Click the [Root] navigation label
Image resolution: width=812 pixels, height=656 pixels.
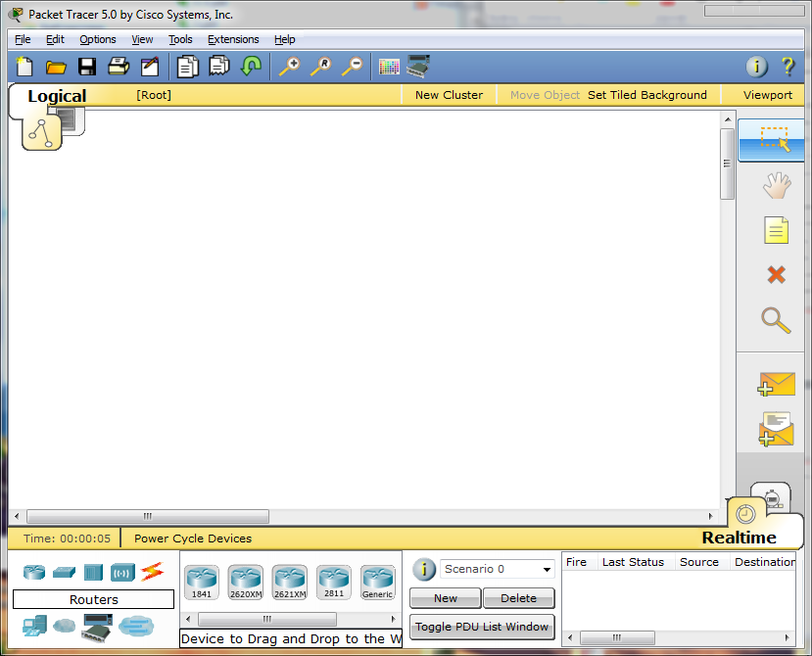153,95
